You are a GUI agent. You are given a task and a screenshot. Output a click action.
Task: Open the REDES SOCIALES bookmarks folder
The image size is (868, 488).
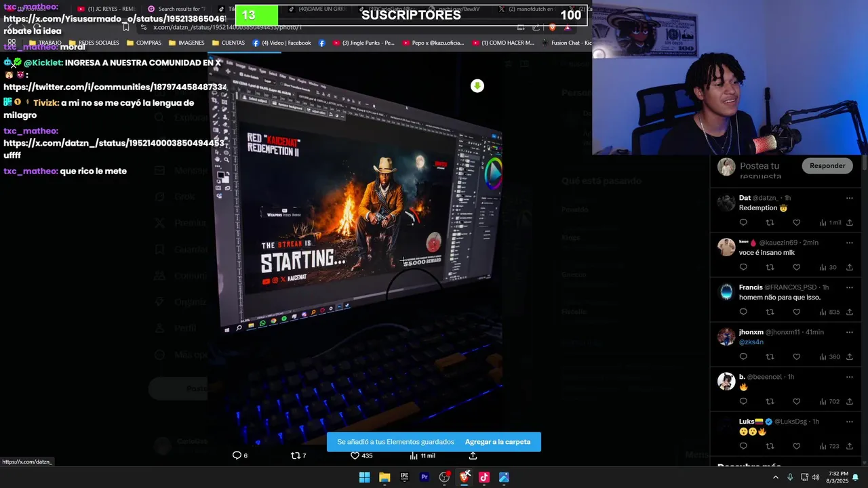pyautogui.click(x=93, y=43)
